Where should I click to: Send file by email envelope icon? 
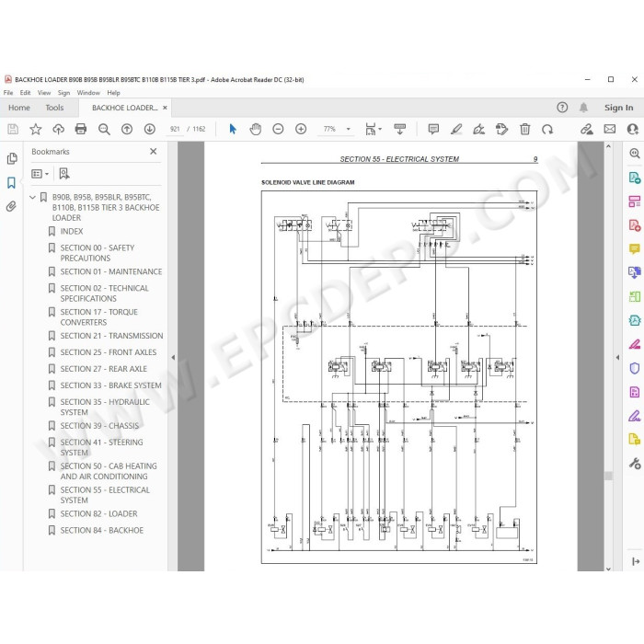[x=609, y=130]
